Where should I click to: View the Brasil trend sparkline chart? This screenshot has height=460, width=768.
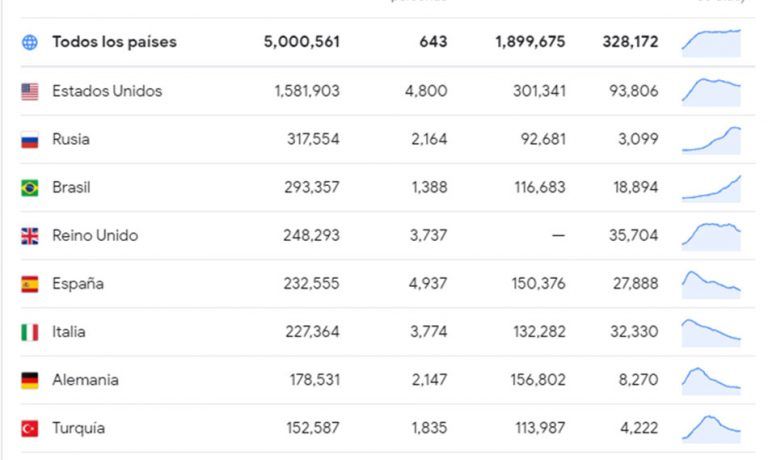tap(712, 189)
